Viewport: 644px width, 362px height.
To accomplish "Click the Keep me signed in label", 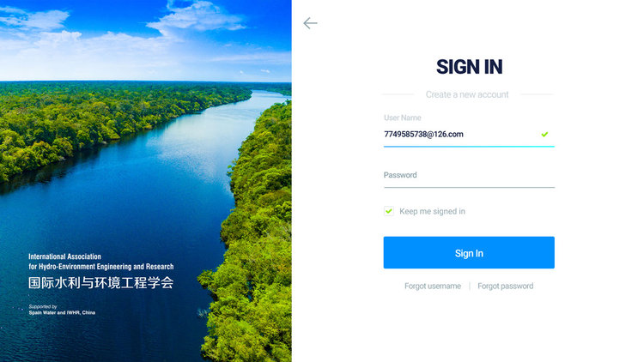I will coord(432,211).
